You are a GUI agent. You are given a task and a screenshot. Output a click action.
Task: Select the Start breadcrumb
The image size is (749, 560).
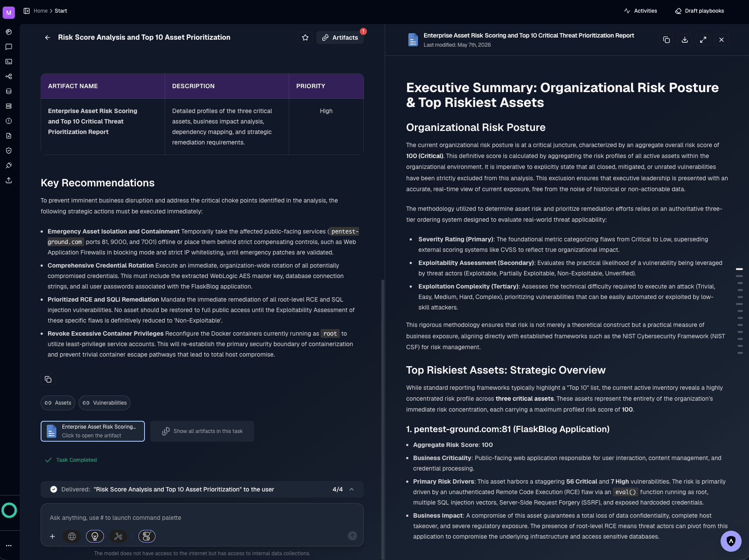pos(61,11)
